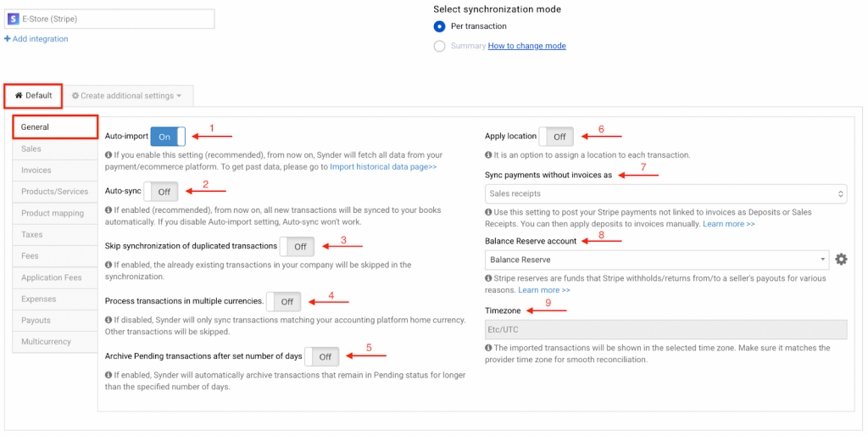Open Balance Reserve account gear settings
868x436 pixels.
pyautogui.click(x=841, y=260)
